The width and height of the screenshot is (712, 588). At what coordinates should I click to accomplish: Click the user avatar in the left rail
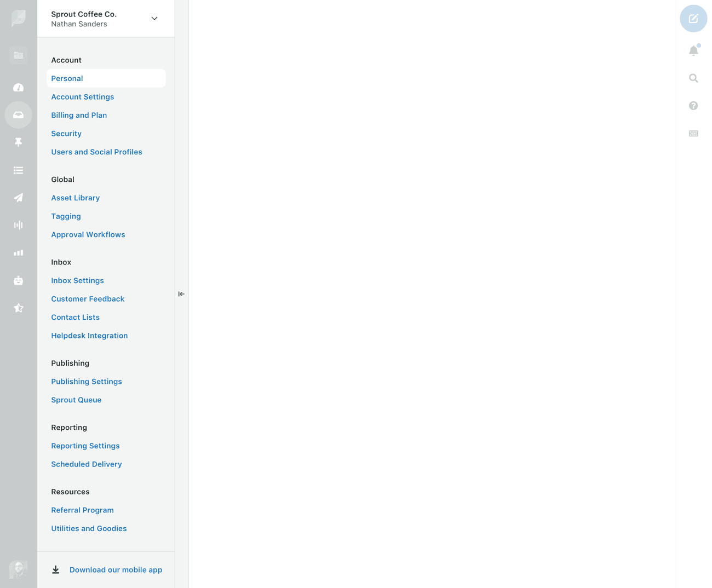19,569
